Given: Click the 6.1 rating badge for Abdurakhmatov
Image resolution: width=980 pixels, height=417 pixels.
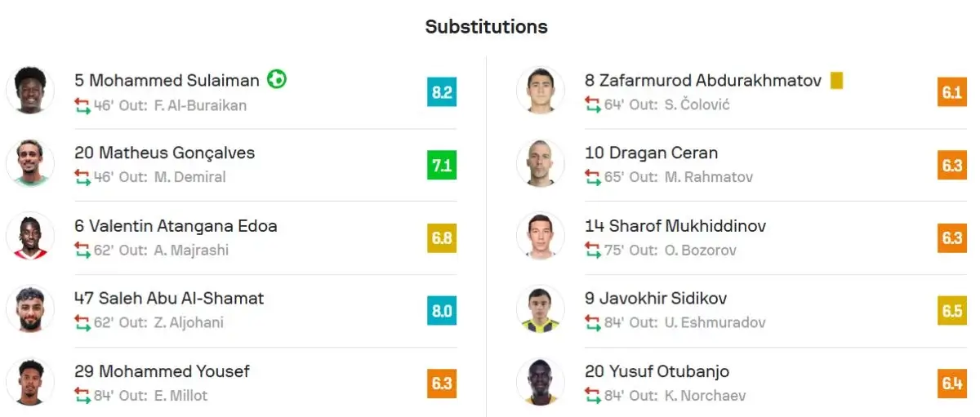Looking at the screenshot, I should (952, 92).
